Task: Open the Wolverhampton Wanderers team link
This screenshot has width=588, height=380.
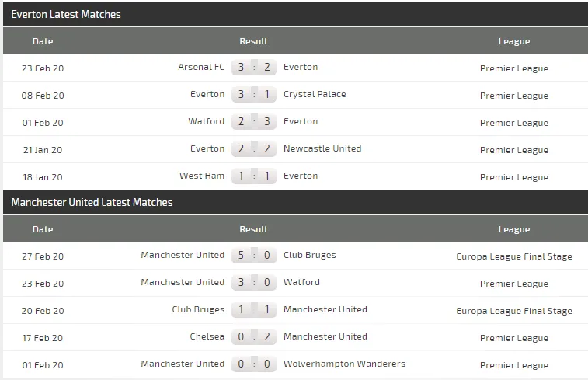Action: pos(344,364)
